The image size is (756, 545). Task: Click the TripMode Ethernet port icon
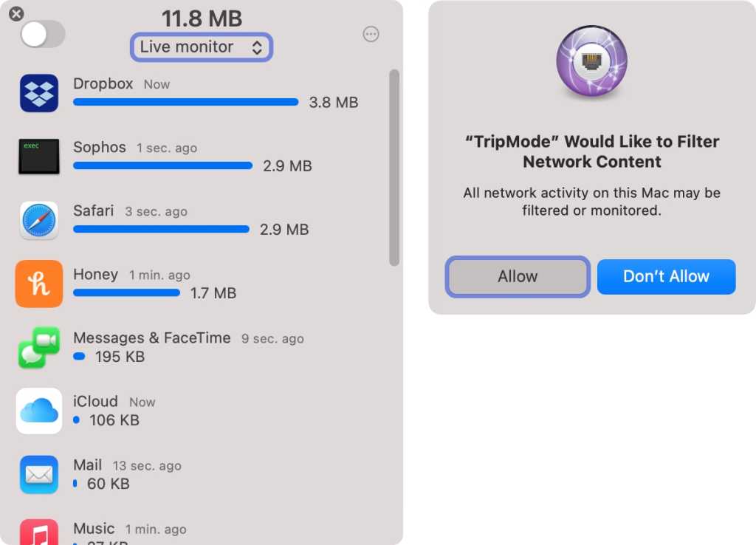591,62
